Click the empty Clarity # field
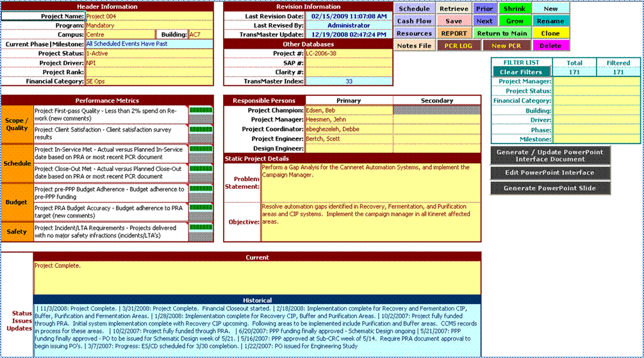 click(349, 72)
